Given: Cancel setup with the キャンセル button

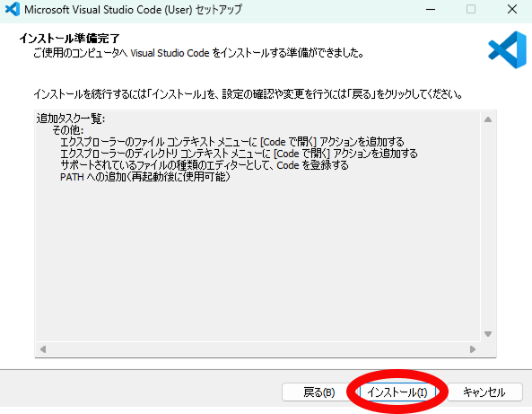Looking at the screenshot, I should (x=484, y=392).
